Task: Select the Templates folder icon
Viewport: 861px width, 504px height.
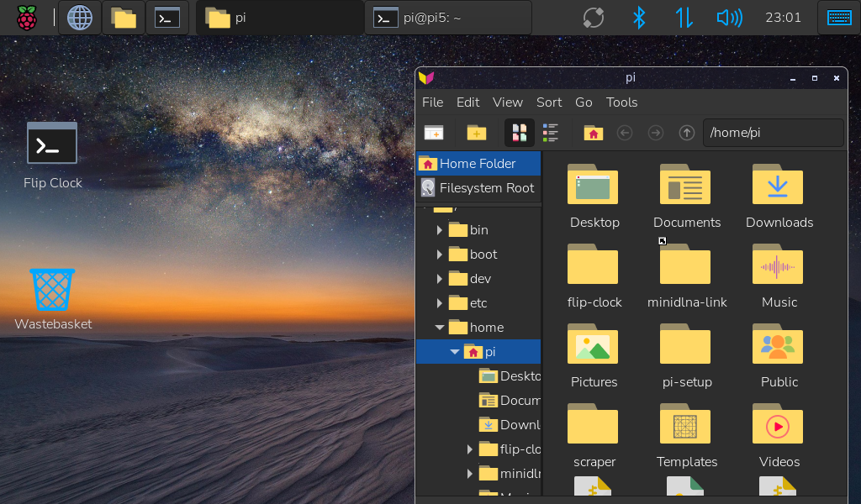Action: coord(686,436)
